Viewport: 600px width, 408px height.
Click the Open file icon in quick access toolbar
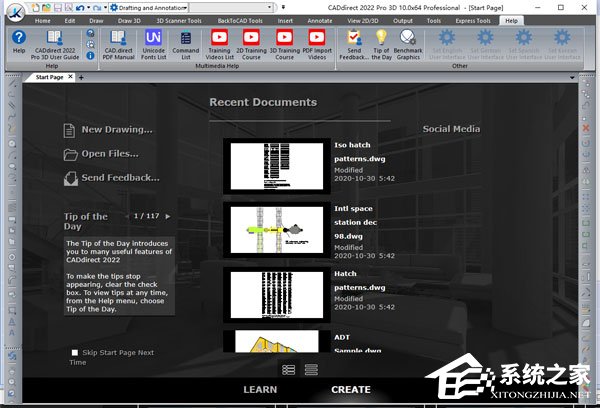point(46,7)
